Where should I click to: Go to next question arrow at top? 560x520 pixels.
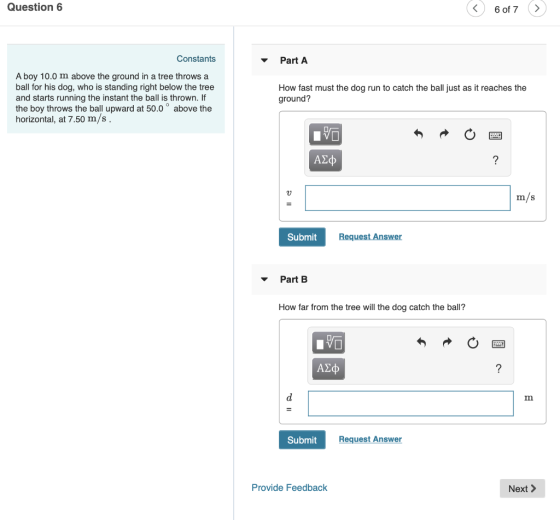pyautogui.click(x=537, y=9)
